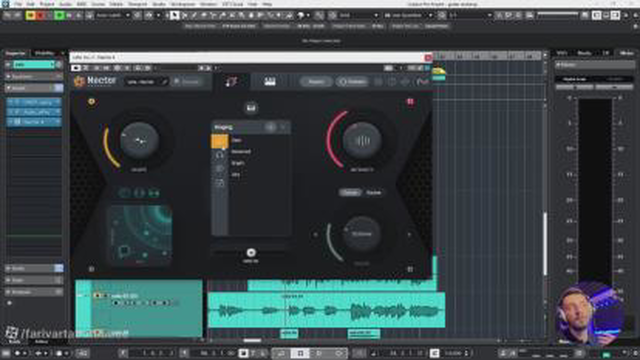This screenshot has width=640, height=360.
Task: Click the vertical scrollbar of project window
Action: (x=545, y=244)
